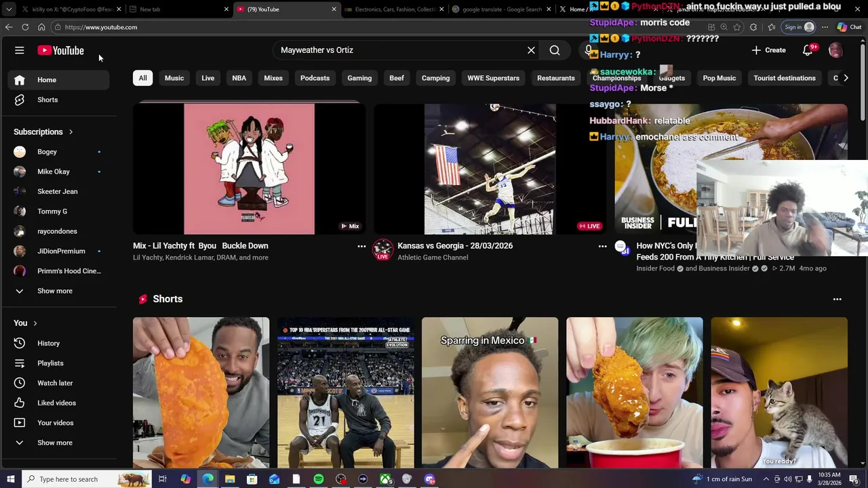Open the Sparring in Mexico short
This screenshot has width=868, height=488.
[490, 393]
